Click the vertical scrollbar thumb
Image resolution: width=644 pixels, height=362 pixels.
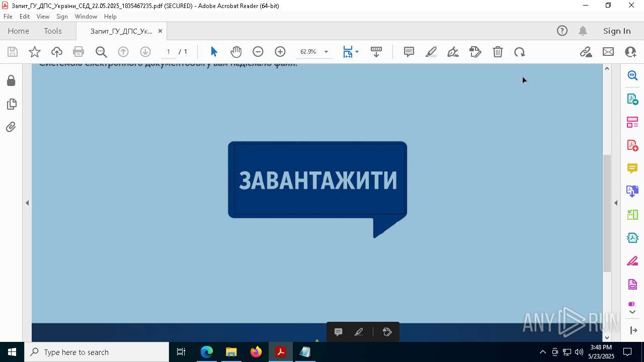click(x=607, y=213)
